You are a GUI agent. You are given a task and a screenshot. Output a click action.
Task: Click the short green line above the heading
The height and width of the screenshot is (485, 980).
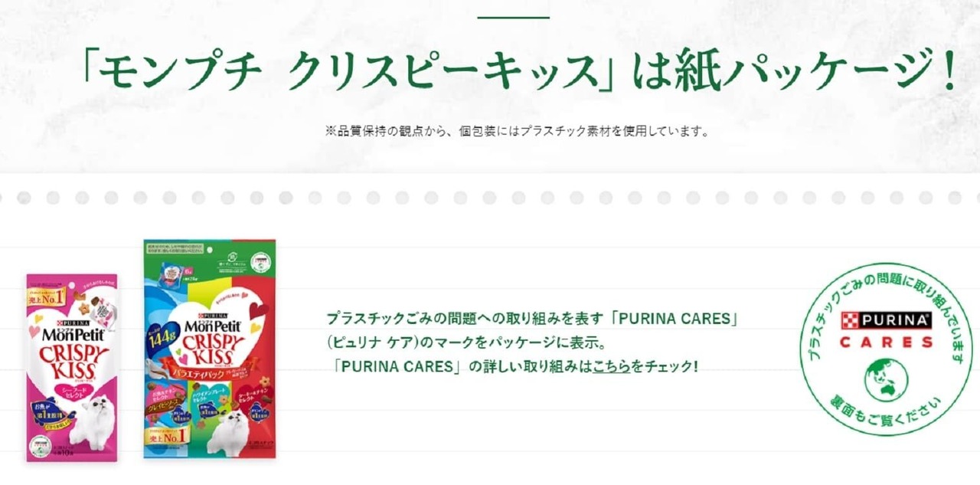513,17
